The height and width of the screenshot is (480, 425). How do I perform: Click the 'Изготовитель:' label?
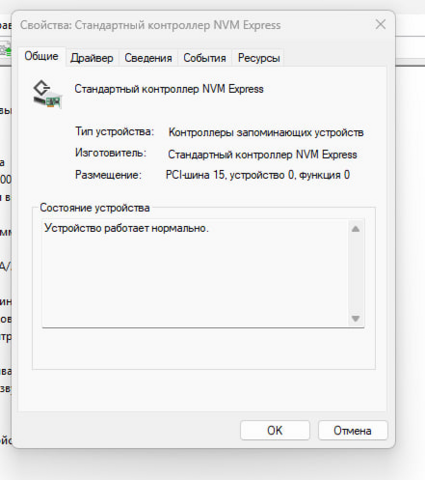point(111,153)
